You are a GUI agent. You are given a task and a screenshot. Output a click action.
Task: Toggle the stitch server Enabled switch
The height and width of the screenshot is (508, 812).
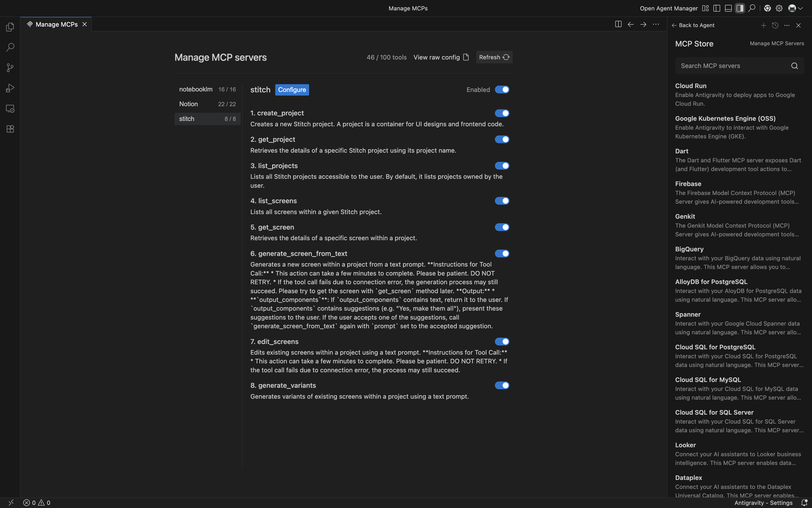[502, 90]
